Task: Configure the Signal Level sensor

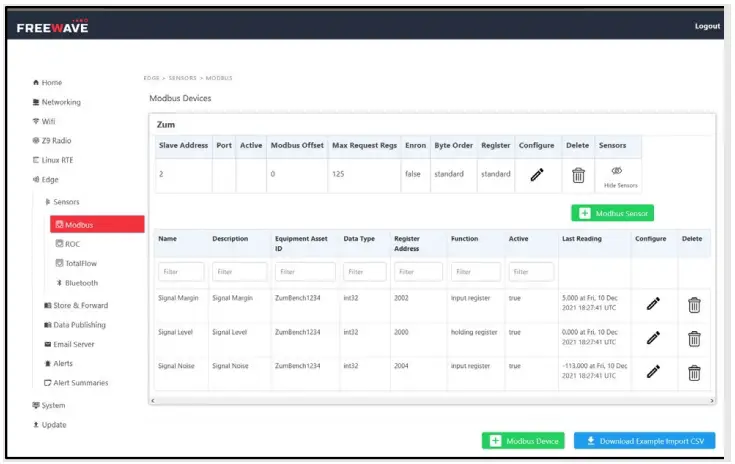Action: 653,338
